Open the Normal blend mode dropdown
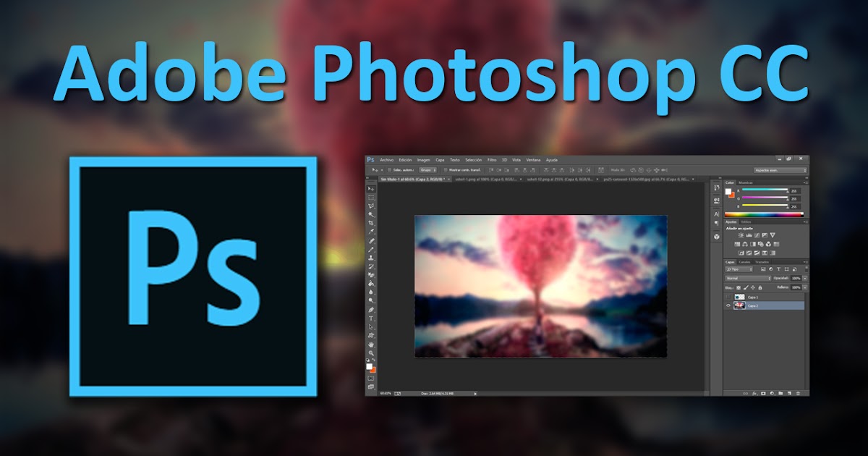The height and width of the screenshot is (456, 868). click(748, 278)
